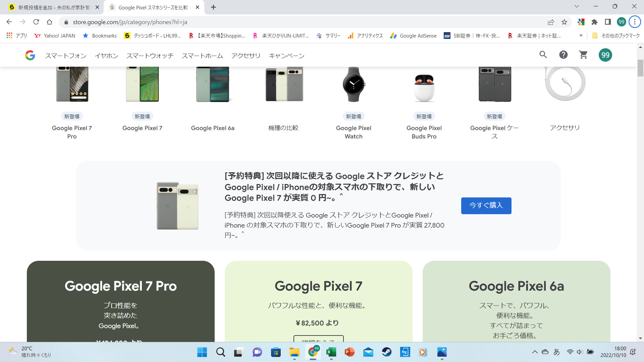This screenshot has width=644, height=362.
Task: Open a new browser tab
Action: [213, 7]
